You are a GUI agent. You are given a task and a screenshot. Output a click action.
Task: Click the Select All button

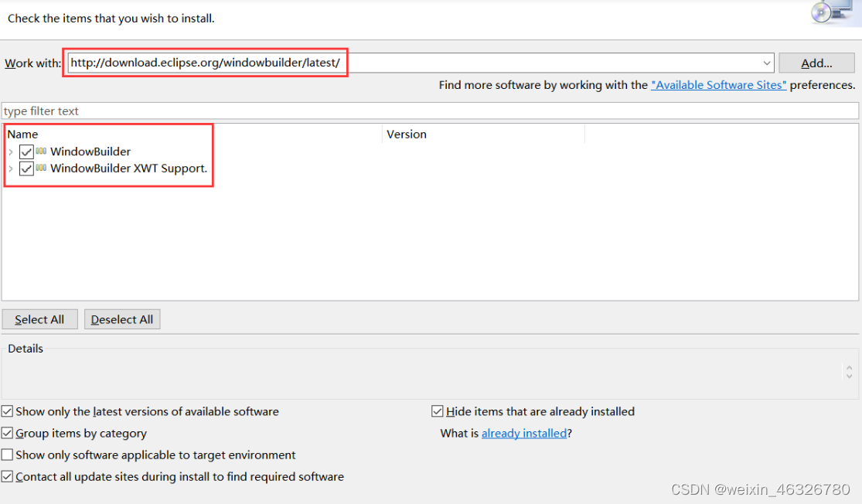[39, 318]
